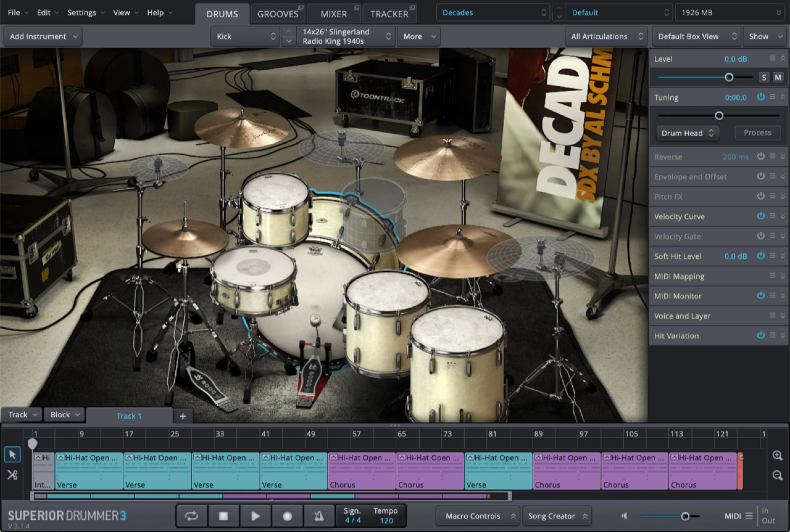The width and height of the screenshot is (790, 532).
Task: Open the Default Box View dropdown
Action: click(697, 36)
